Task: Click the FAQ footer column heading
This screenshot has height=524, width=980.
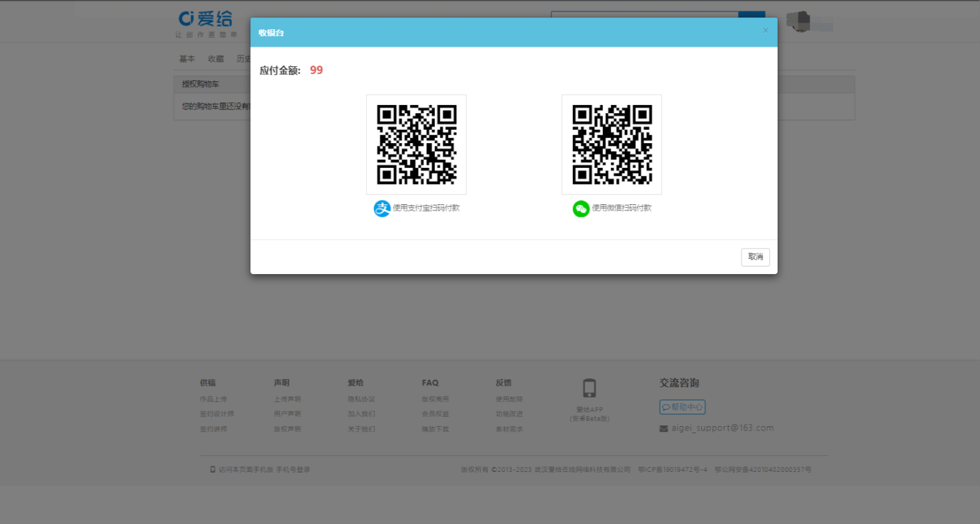Action: point(431,383)
